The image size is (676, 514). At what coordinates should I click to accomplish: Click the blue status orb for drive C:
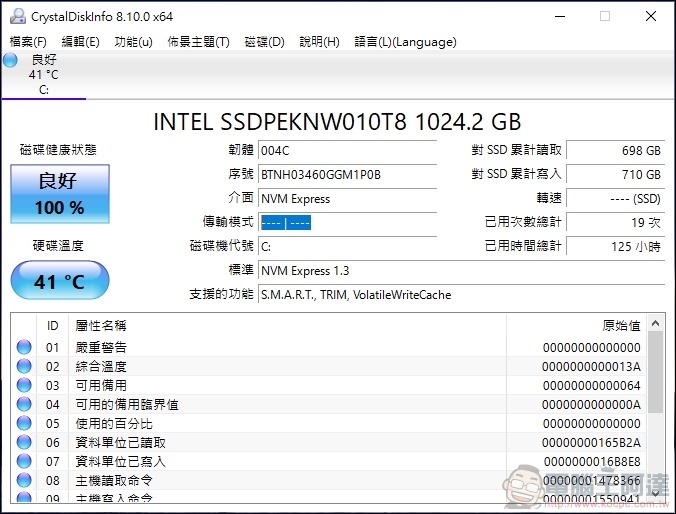(10, 60)
